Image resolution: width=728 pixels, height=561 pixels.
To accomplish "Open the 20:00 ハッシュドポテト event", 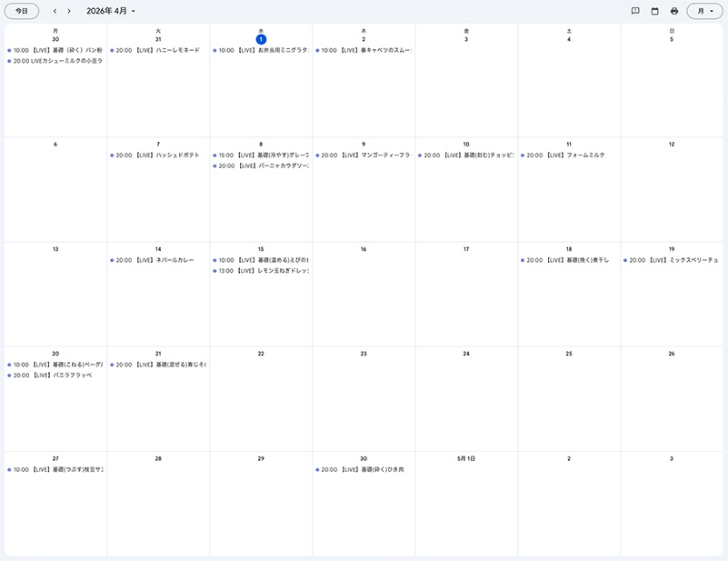I will click(x=156, y=155).
